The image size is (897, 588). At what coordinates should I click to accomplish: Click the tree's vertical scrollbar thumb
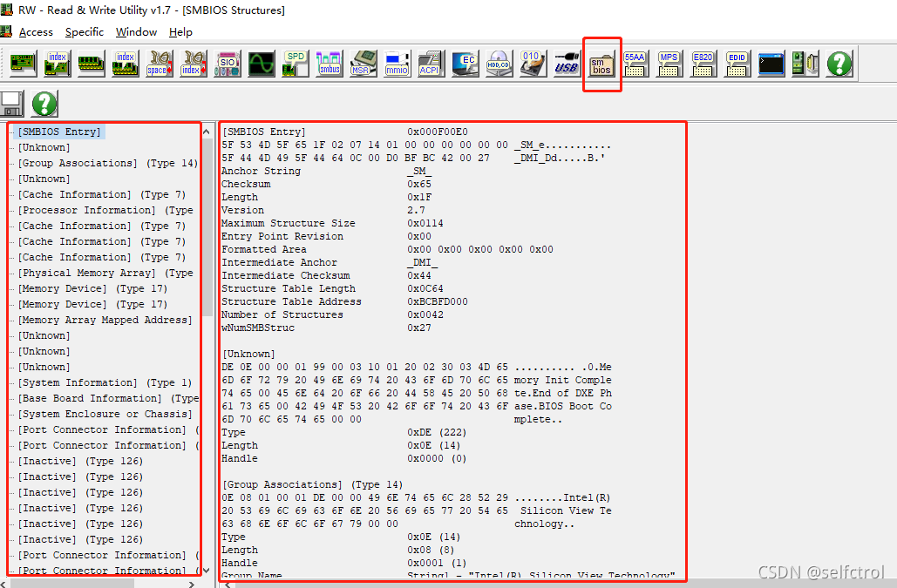207,228
